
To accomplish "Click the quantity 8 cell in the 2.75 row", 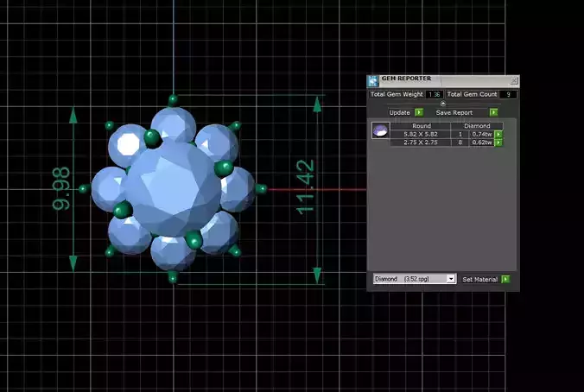I will pos(460,142).
